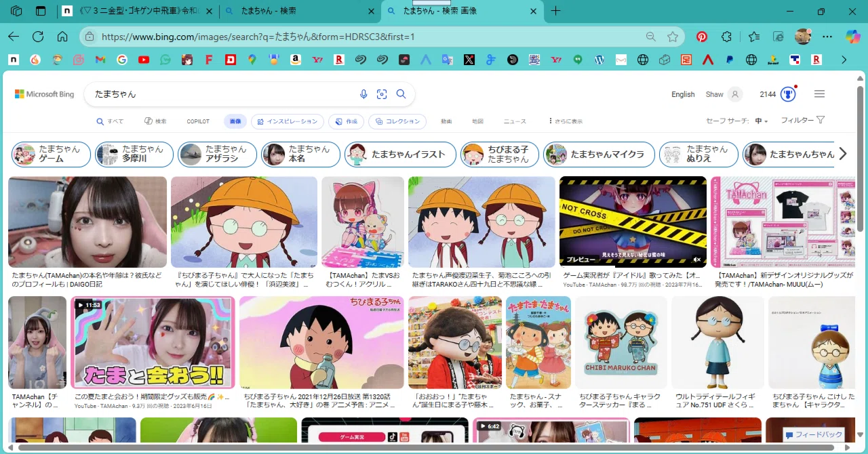868x454 pixels.
Task: Click the Bing rewards trophy icon
Action: [x=788, y=94]
